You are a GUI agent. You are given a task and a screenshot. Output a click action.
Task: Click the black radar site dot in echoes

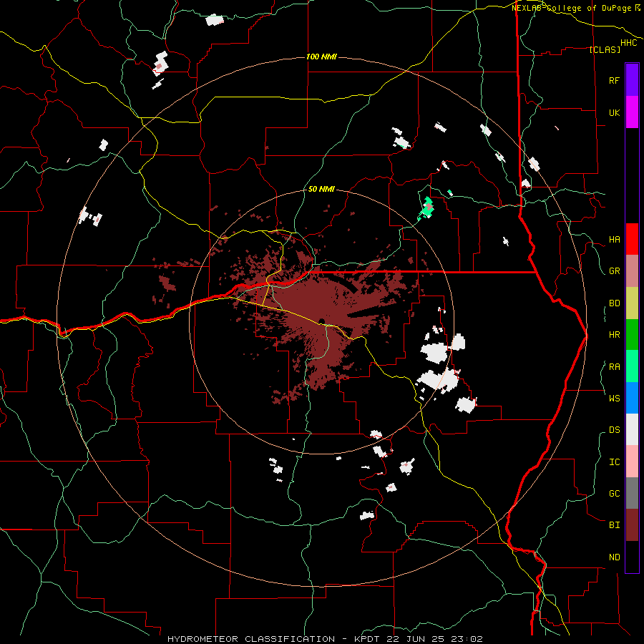tap(321, 321)
